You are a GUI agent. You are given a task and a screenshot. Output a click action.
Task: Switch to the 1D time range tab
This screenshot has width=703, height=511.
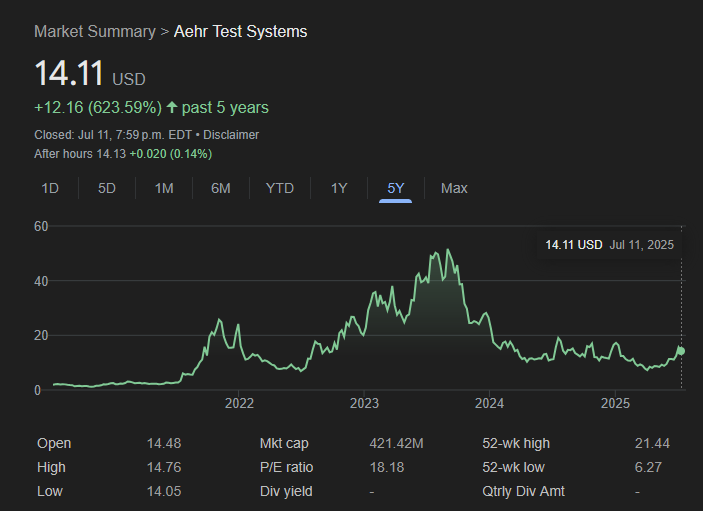click(50, 188)
